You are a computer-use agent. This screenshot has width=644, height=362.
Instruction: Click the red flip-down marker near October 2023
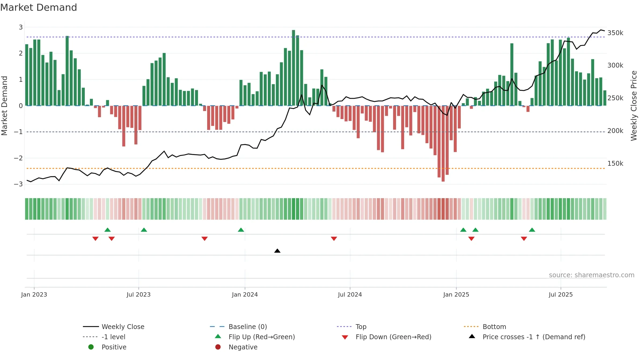[204, 238]
